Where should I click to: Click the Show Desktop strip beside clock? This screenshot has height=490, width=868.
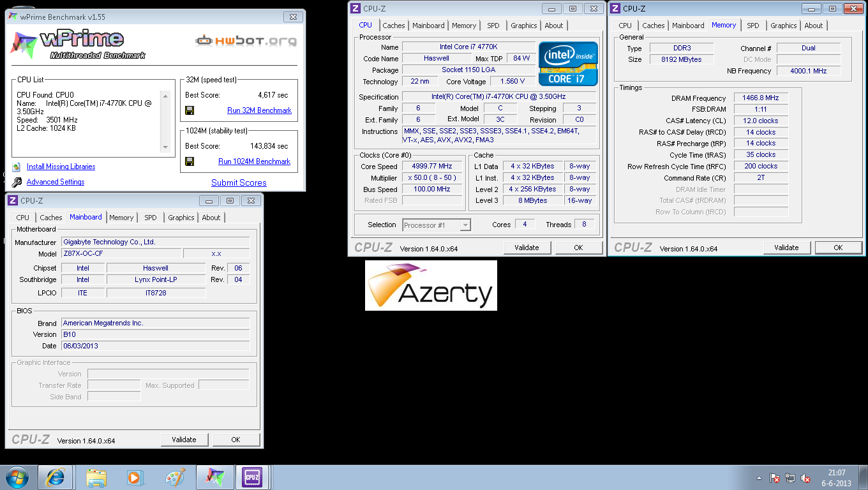863,477
